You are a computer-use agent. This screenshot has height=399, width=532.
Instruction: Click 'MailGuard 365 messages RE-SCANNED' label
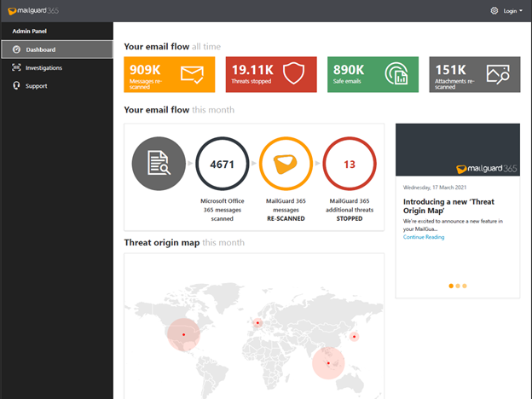point(286,210)
